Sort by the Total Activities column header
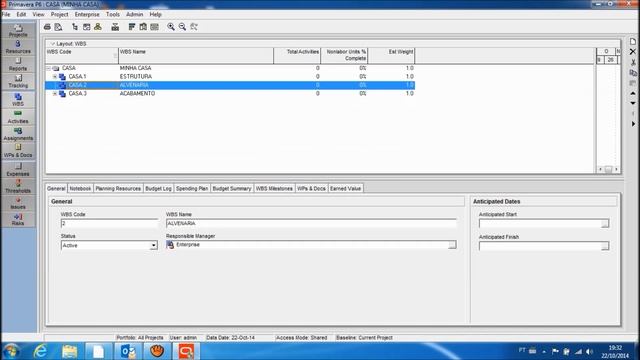 [297, 56]
